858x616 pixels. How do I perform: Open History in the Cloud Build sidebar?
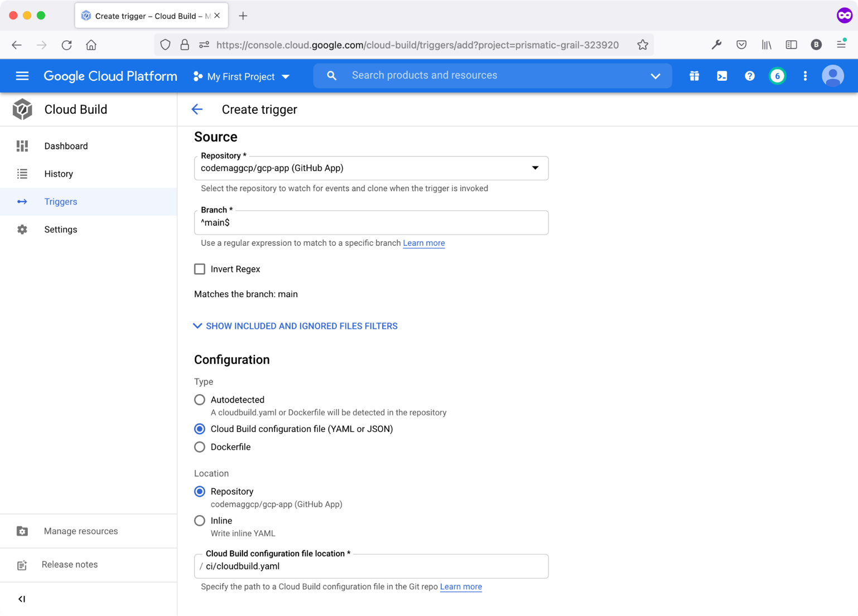click(x=58, y=173)
